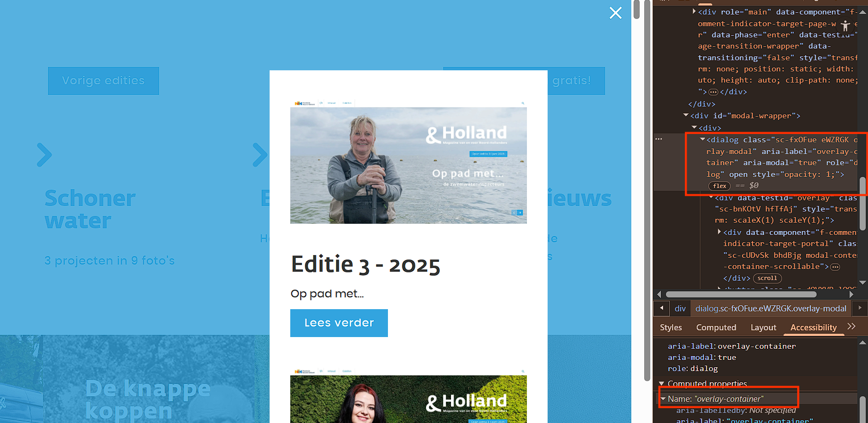Click the Lees verder button
The image size is (868, 423).
pyautogui.click(x=339, y=323)
